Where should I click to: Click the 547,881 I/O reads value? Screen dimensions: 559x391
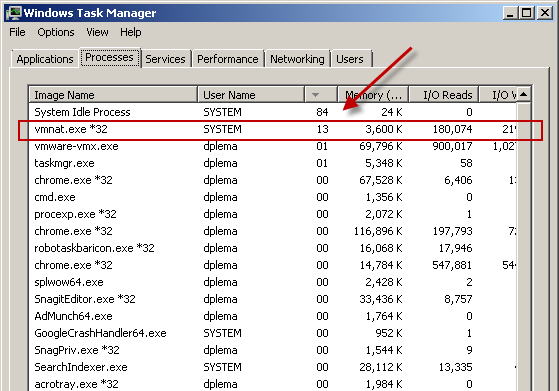pos(452,265)
